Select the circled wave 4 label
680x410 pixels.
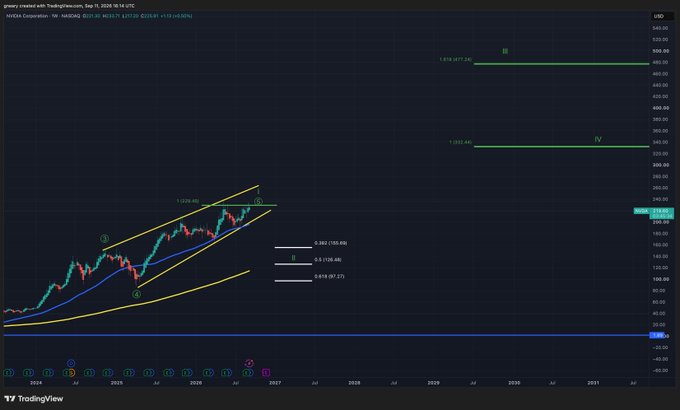136,294
